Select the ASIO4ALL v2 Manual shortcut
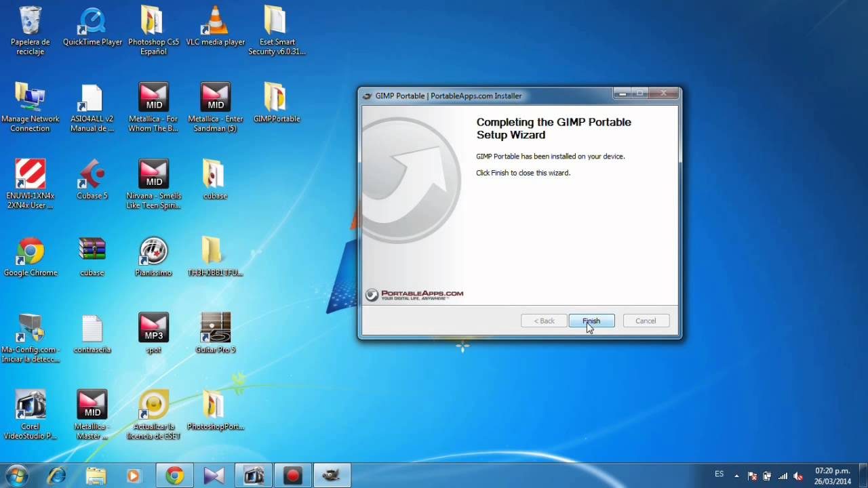868x488 pixels. click(x=92, y=108)
